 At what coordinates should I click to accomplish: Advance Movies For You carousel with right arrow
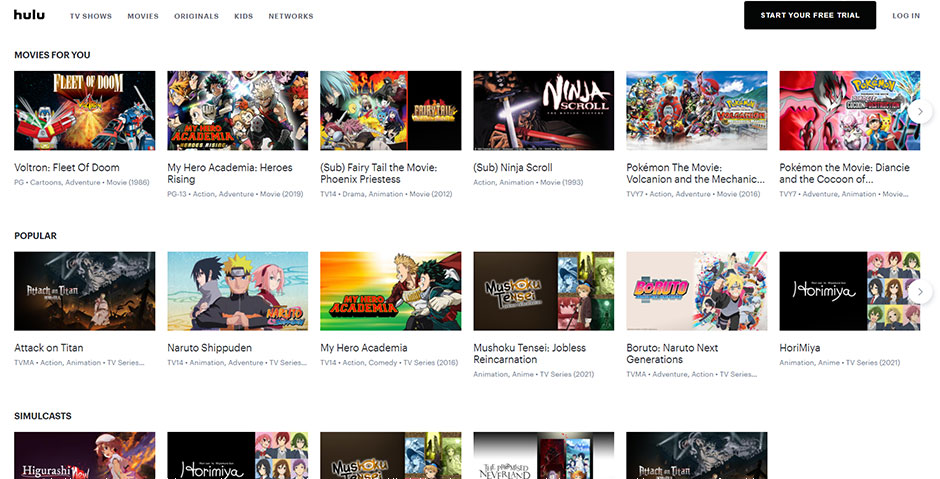[x=920, y=112]
